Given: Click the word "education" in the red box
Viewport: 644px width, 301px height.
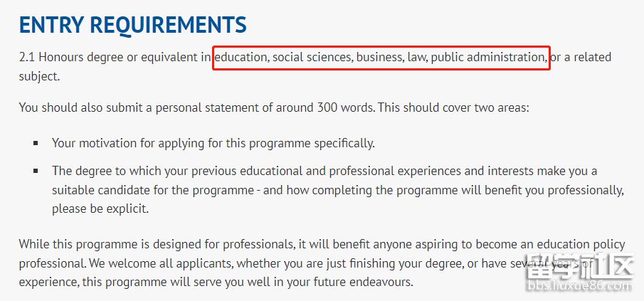Looking at the screenshot, I should tap(241, 57).
